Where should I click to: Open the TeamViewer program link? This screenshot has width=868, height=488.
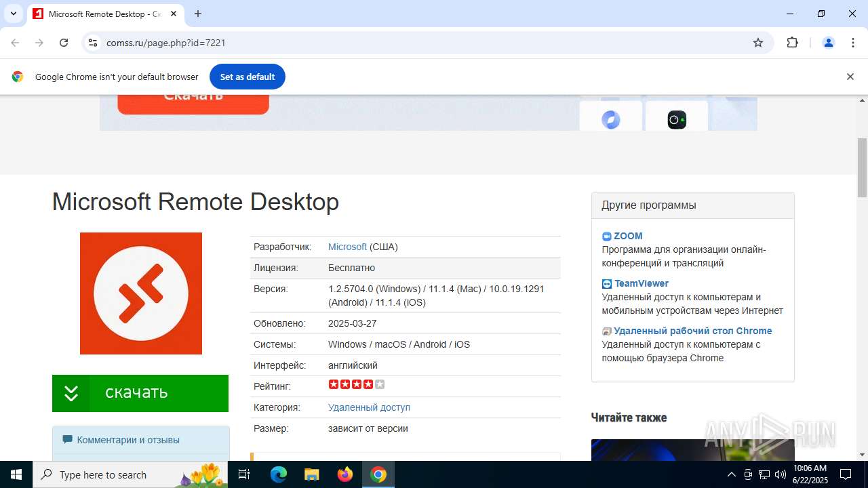coord(642,283)
